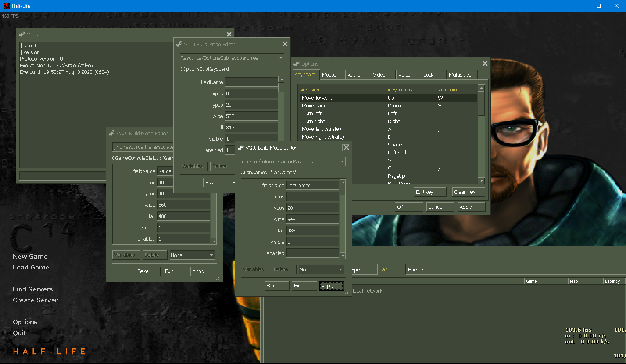This screenshot has height=364, width=626.
Task: Select Lan tab in server browser
Action: (x=391, y=269)
